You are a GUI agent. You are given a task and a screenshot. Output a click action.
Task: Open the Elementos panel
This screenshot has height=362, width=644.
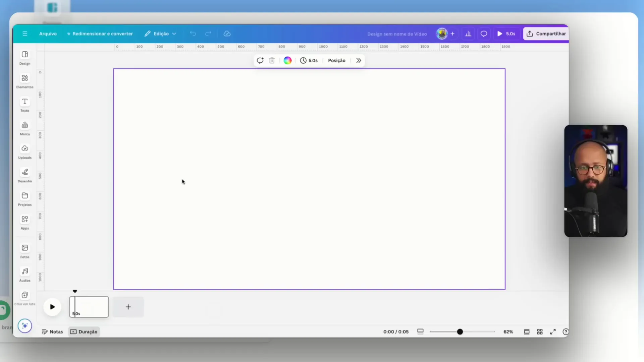25,81
